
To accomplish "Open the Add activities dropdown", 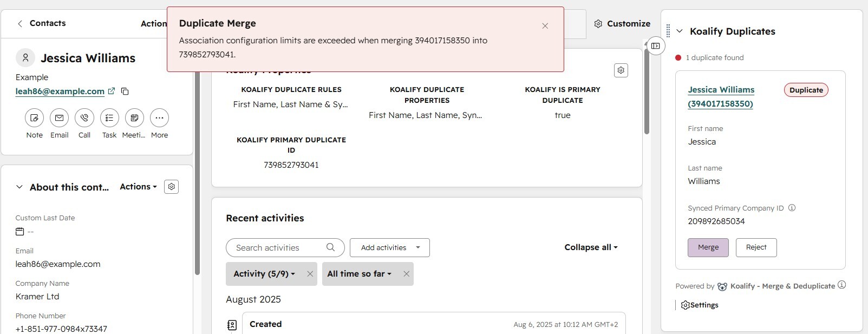I will point(390,247).
